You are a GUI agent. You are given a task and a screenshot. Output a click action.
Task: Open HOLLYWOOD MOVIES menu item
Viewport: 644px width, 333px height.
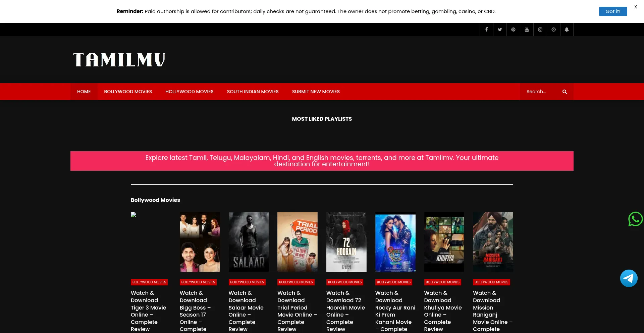tap(190, 92)
